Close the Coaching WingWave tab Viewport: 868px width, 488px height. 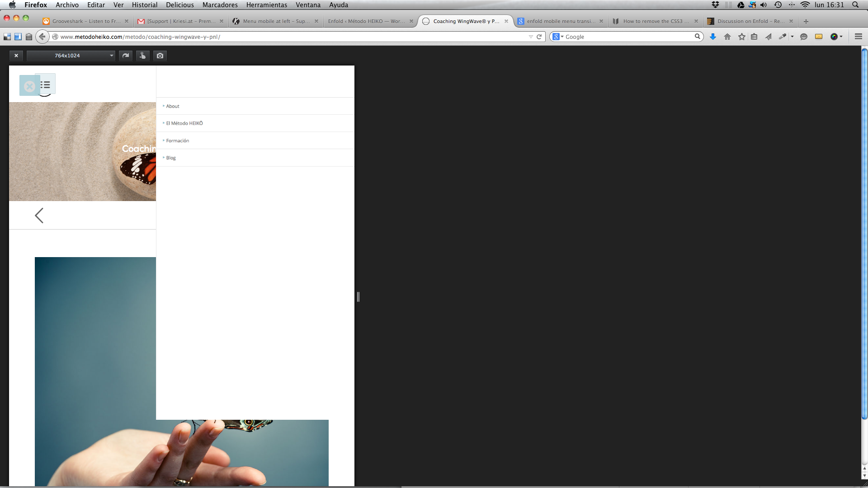(506, 21)
